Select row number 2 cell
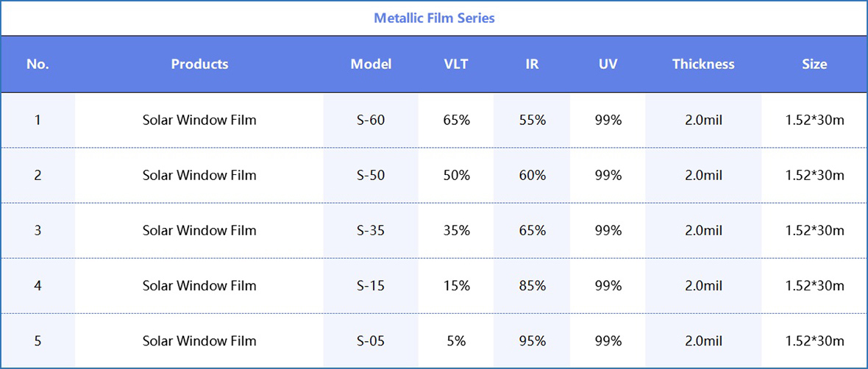This screenshot has width=868, height=369. [38, 175]
